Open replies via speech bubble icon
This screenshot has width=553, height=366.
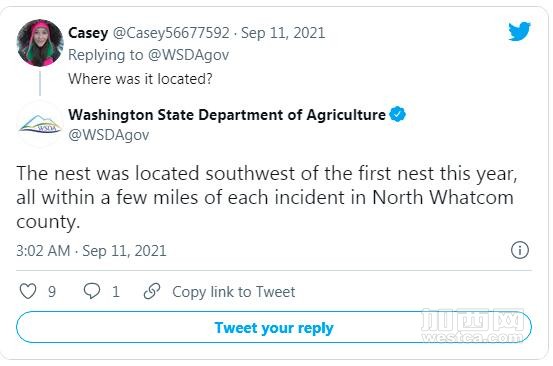(x=92, y=292)
